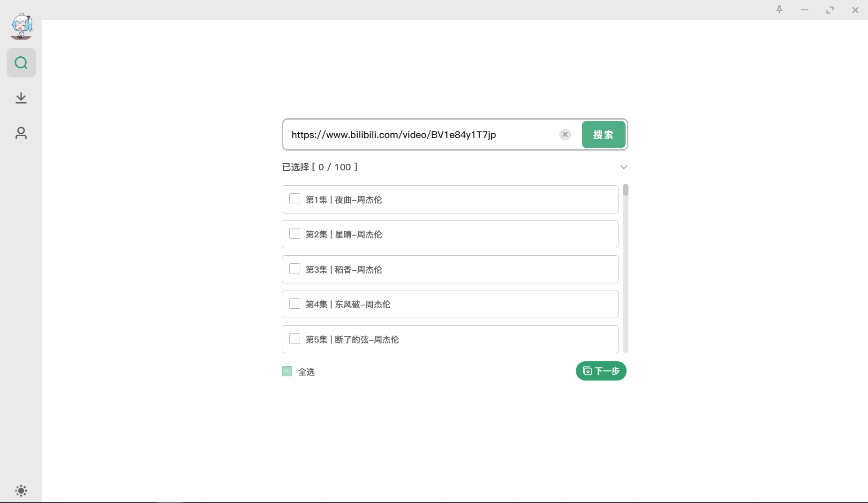Focus the bilibili URL input field
Viewport: 868px width, 503px height.
422,135
